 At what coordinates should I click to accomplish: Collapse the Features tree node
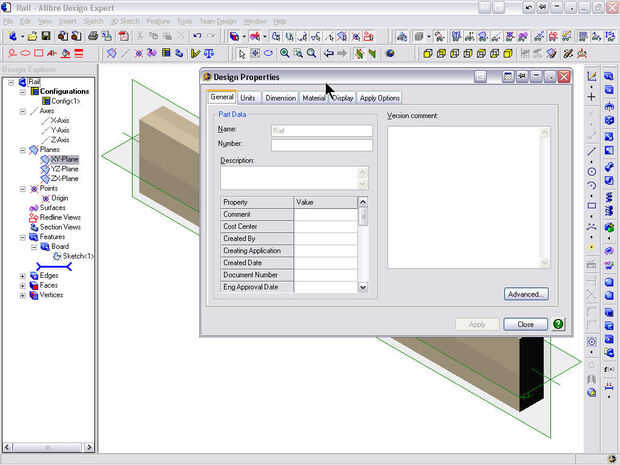tap(23, 237)
